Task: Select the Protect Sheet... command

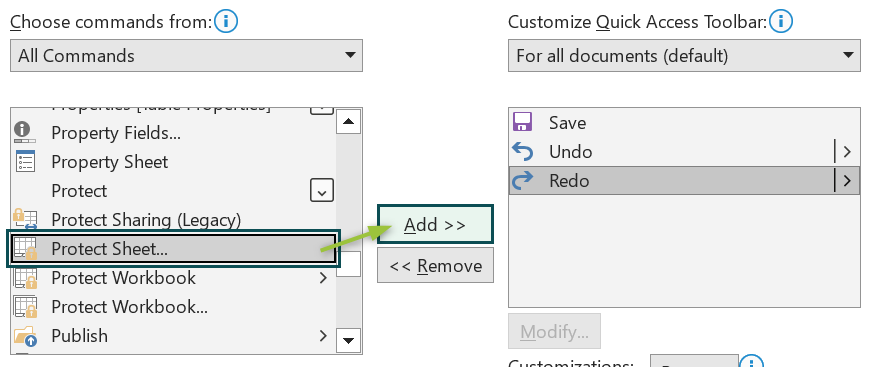Action: point(173,249)
